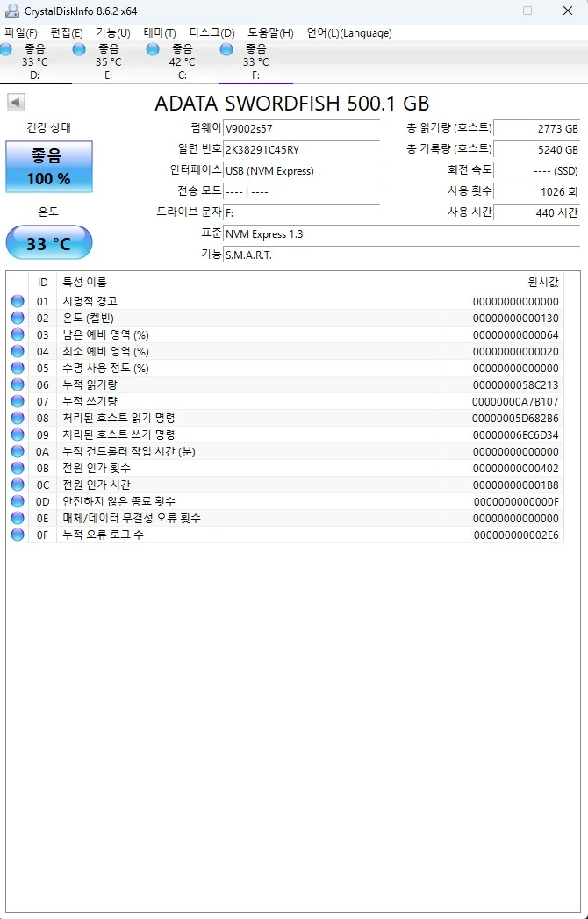
Task: Click status icon for 05 수명 사용 정도
Action: [x=18, y=368]
